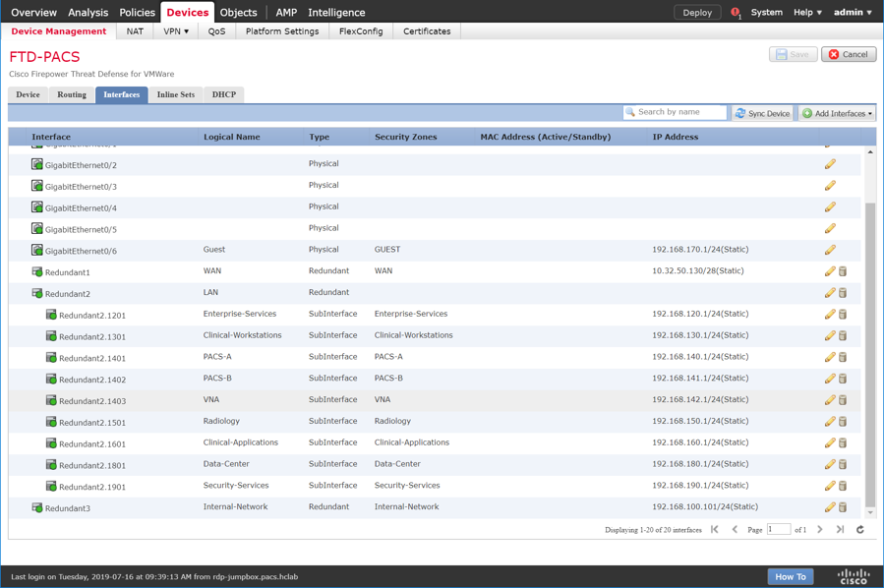Select the Policies menu item
Viewport: 884px width, 588px height.
(x=137, y=13)
